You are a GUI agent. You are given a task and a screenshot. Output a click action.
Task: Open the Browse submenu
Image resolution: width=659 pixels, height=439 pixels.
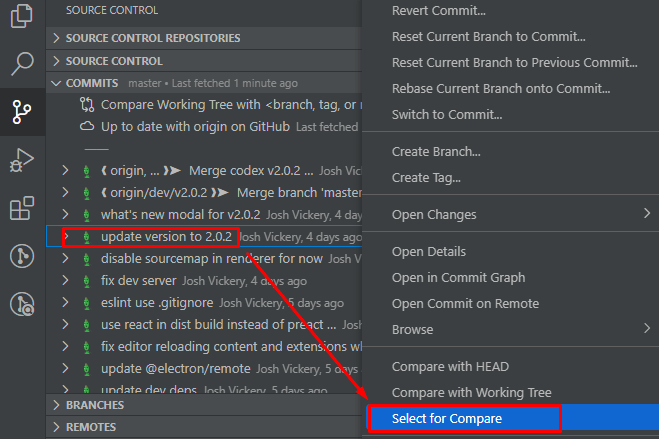510,330
